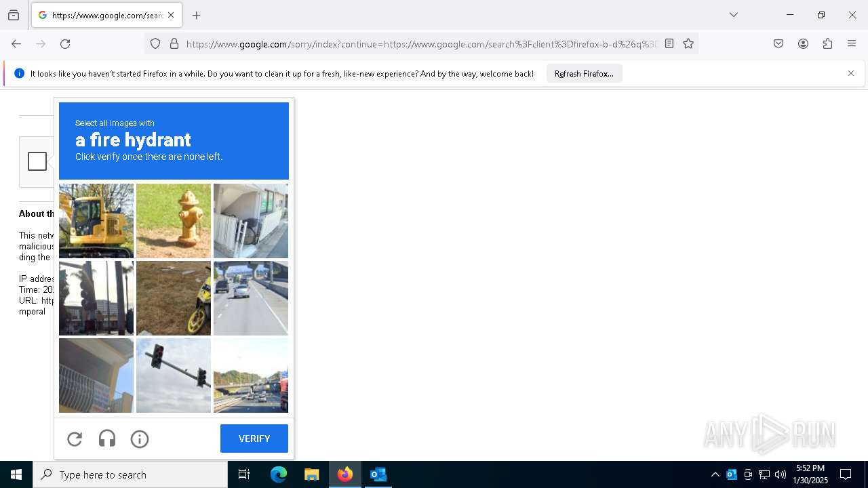Select dark traffic light with palm trees tile
Screen dimensions: 868x488
click(96, 298)
